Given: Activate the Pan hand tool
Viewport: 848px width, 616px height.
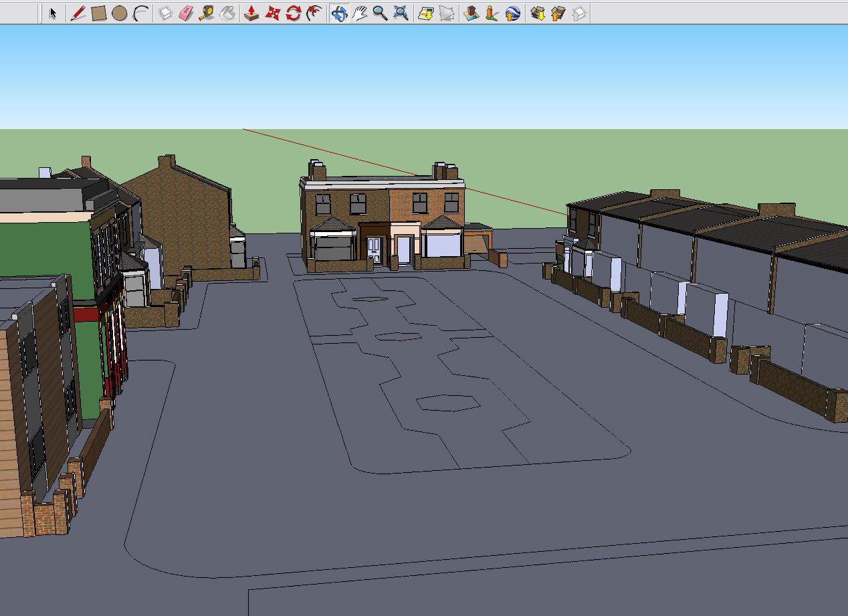Looking at the screenshot, I should (360, 13).
